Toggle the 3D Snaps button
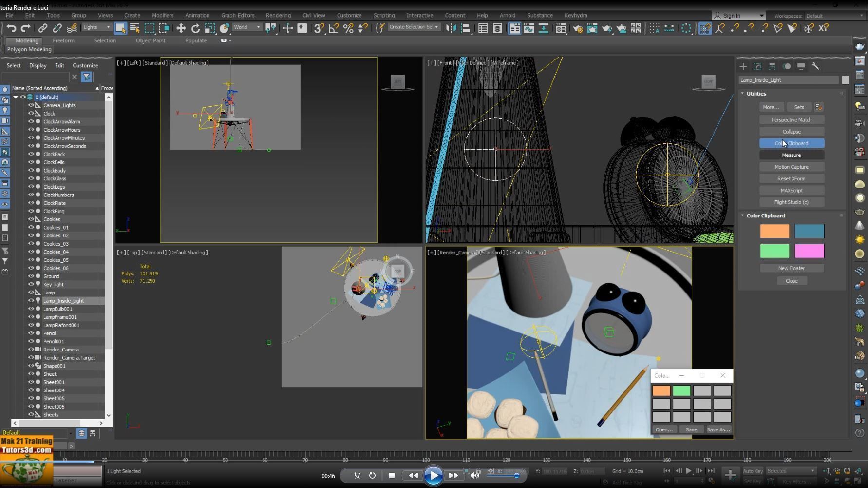This screenshot has width=868, height=488. click(x=319, y=28)
